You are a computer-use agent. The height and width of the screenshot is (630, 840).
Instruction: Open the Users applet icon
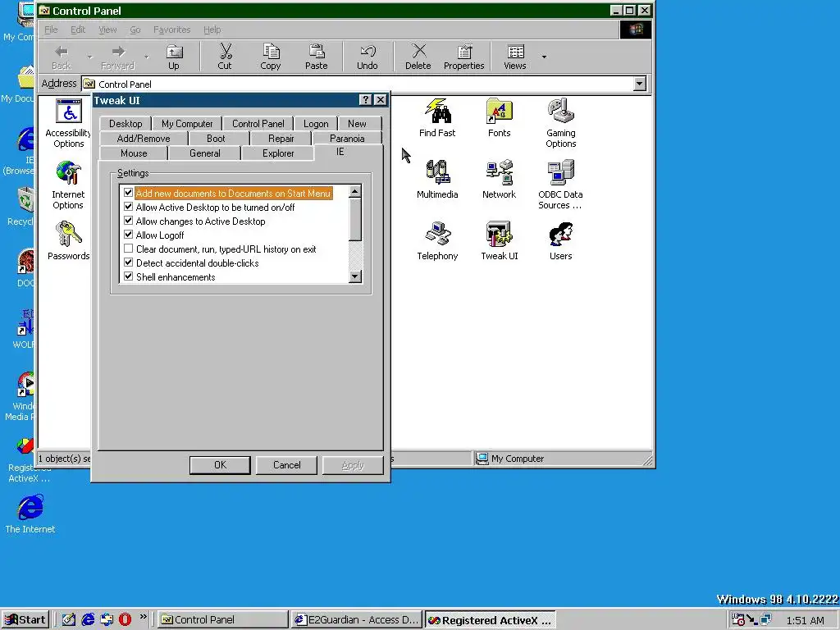click(x=560, y=240)
